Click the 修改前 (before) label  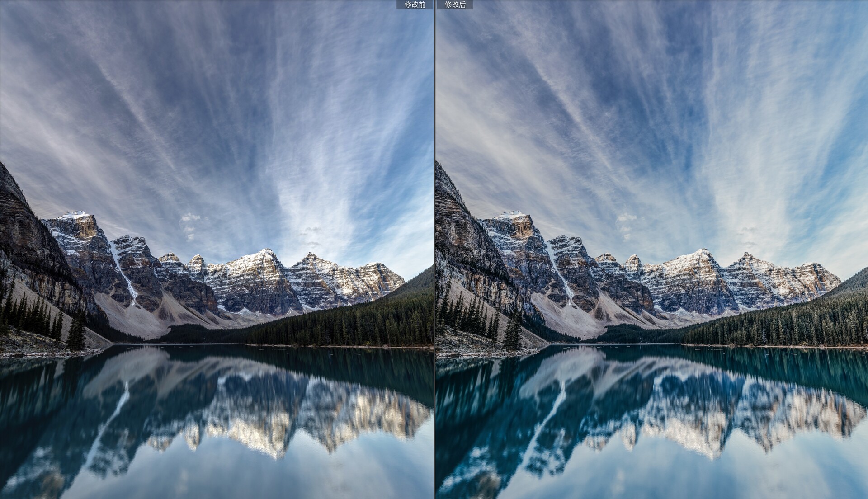[415, 5]
